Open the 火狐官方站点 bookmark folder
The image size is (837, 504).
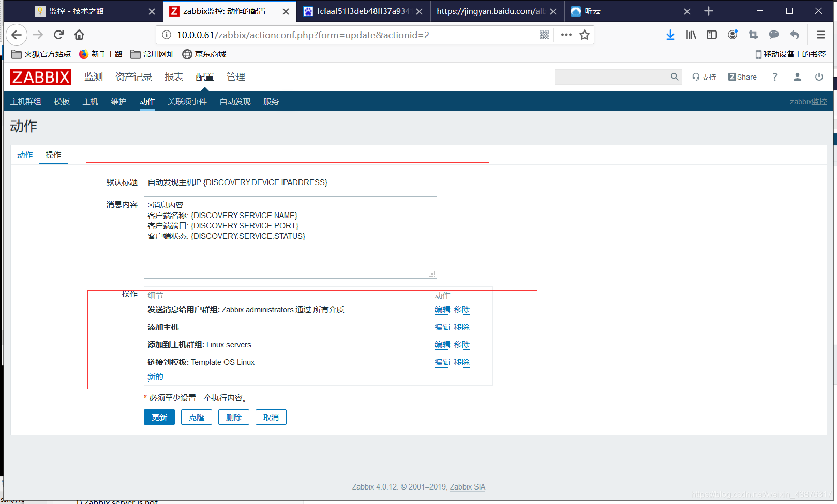41,54
